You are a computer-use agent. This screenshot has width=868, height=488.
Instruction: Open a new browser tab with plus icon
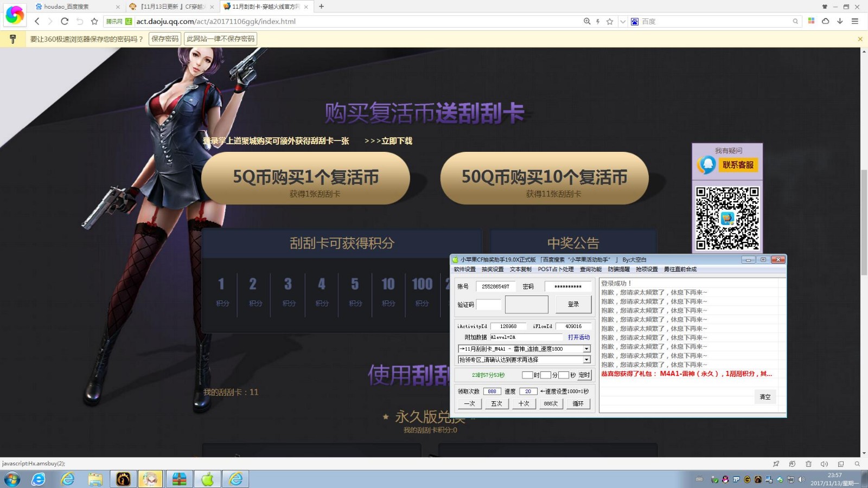click(321, 7)
